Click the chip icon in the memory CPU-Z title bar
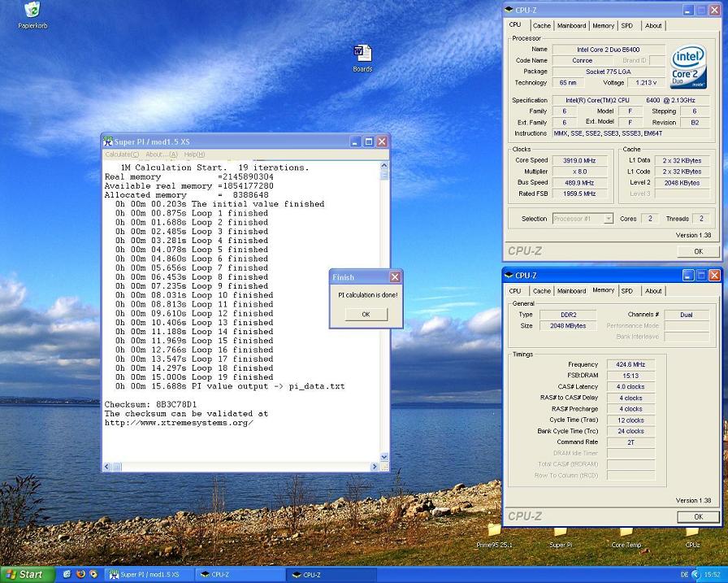The height and width of the screenshot is (583, 728). [509, 275]
